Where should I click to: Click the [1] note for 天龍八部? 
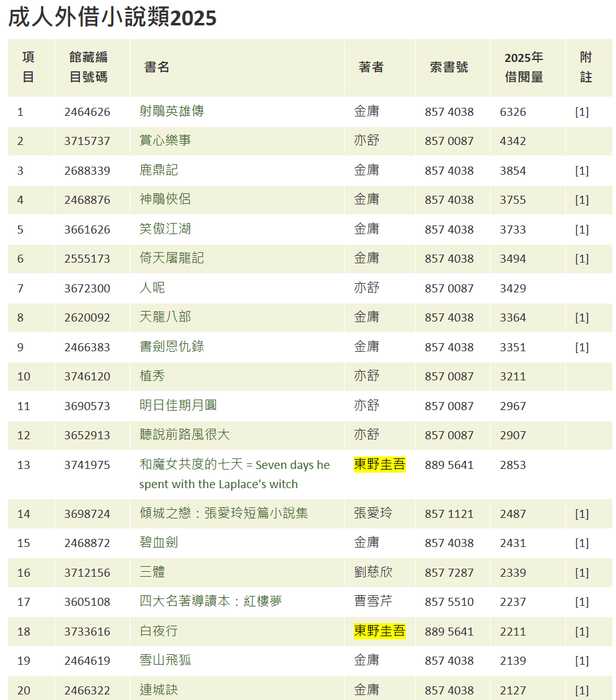581,318
